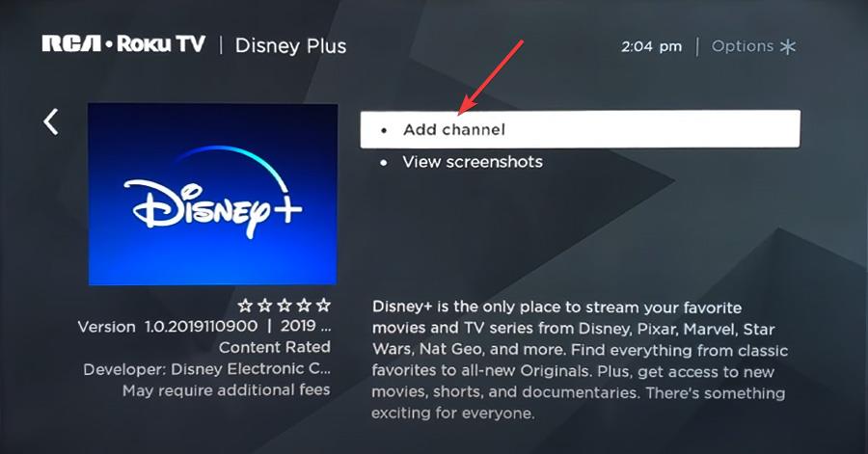The width and height of the screenshot is (868, 454).
Task: Select the Add channel menu option
Action: (x=580, y=129)
